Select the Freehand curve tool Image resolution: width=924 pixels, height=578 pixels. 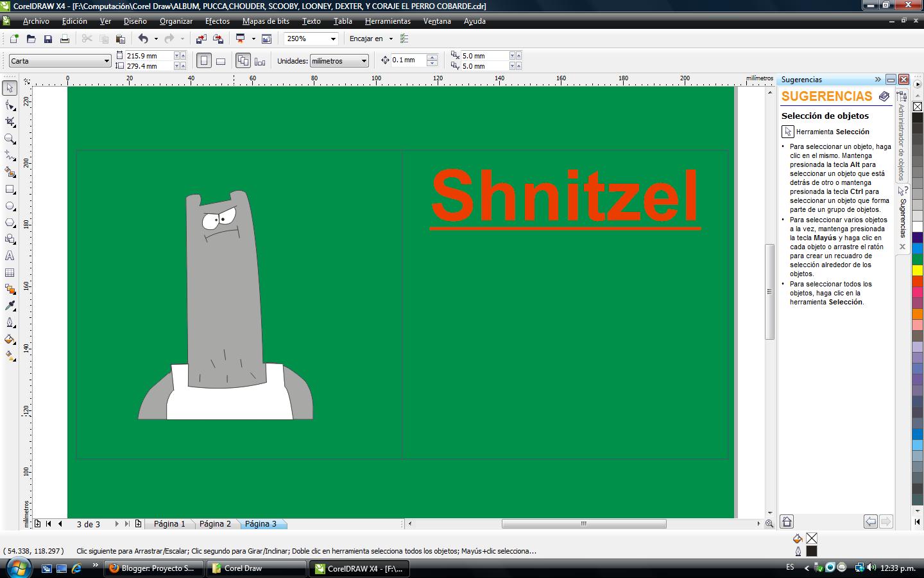[10, 155]
